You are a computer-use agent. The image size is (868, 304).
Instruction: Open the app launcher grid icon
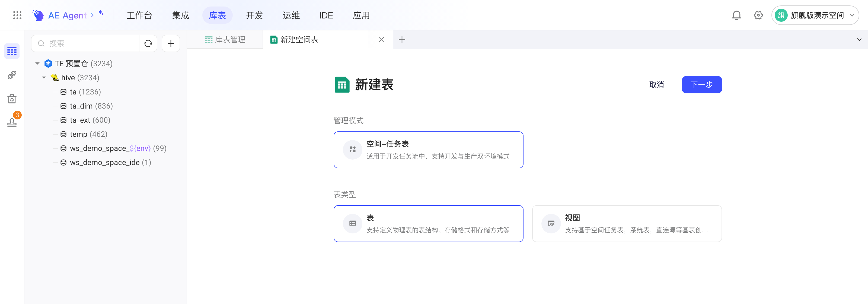point(17,15)
